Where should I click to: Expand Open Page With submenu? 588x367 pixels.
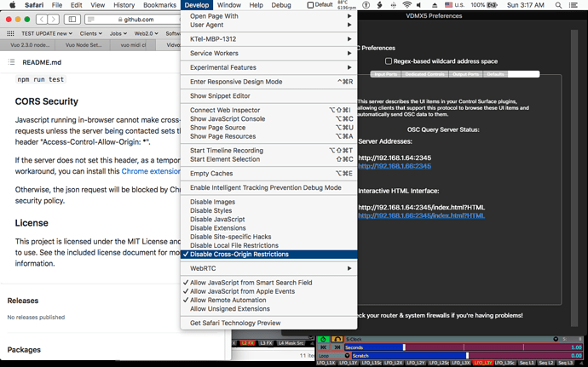click(269, 16)
